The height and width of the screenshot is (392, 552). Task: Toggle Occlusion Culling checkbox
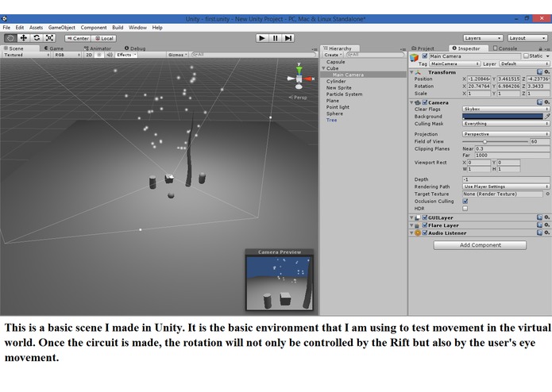[x=465, y=201]
